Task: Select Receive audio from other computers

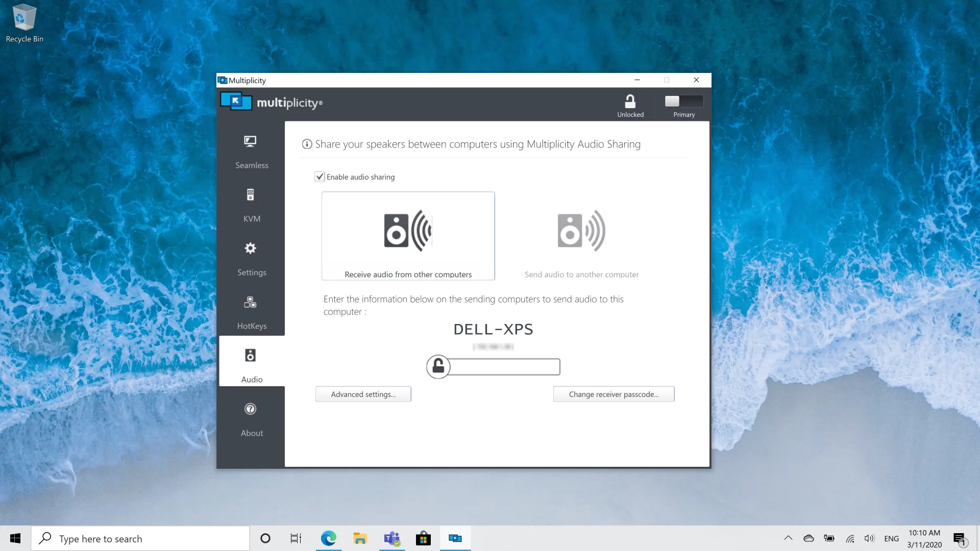Action: click(408, 236)
